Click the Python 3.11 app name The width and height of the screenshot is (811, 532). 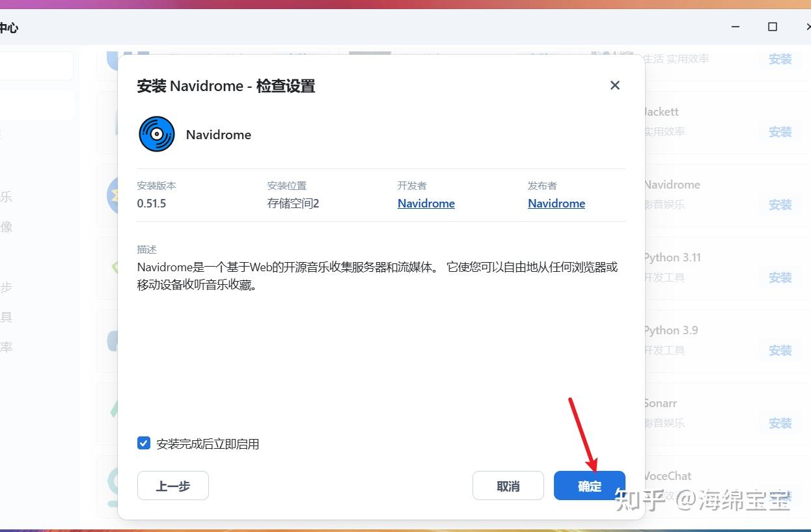pos(672,258)
